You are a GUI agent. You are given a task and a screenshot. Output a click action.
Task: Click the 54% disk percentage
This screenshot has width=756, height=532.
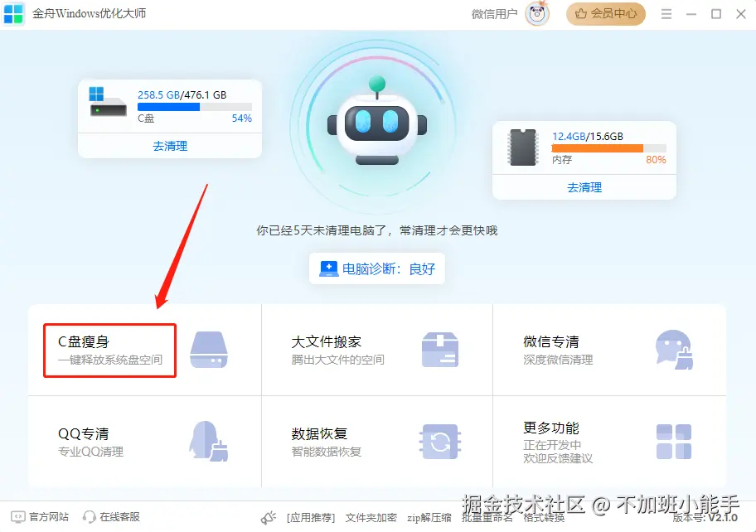(241, 118)
